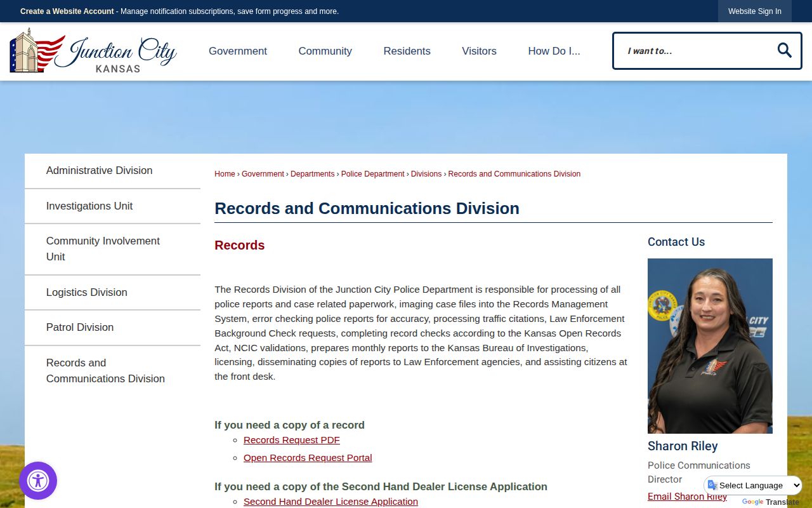The image size is (812, 508).
Task: Go to Investigations Unit page
Action: pyautogui.click(x=112, y=206)
